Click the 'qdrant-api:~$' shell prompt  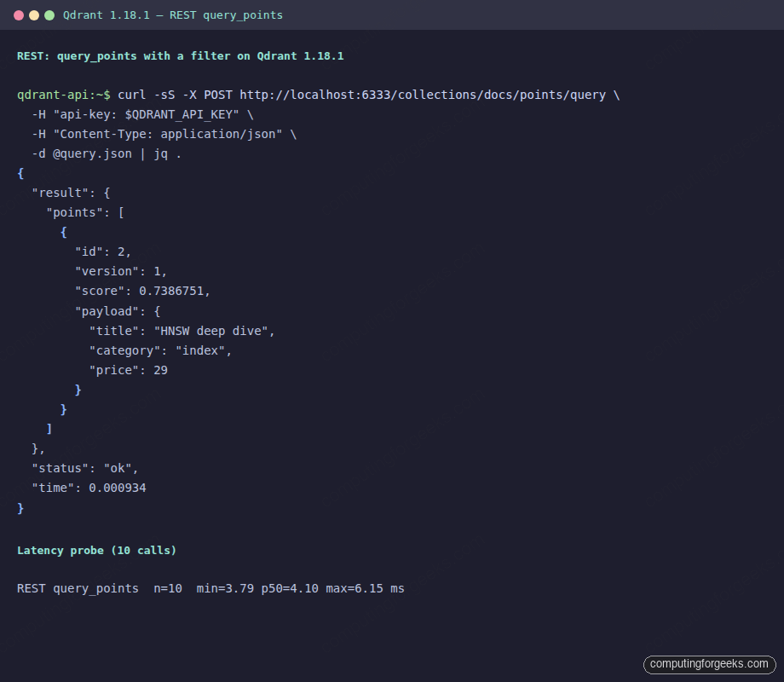[x=64, y=95]
